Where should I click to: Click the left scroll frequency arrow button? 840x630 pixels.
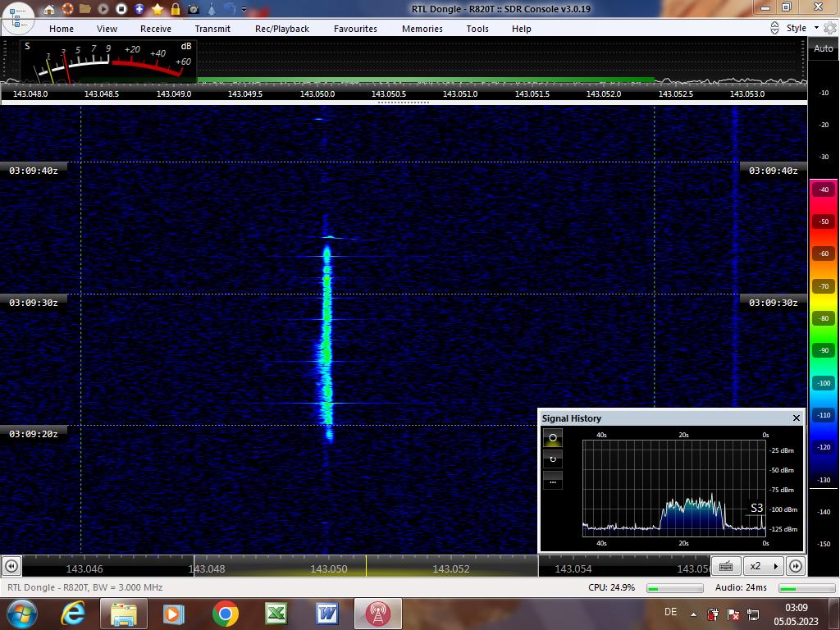[x=11, y=566]
